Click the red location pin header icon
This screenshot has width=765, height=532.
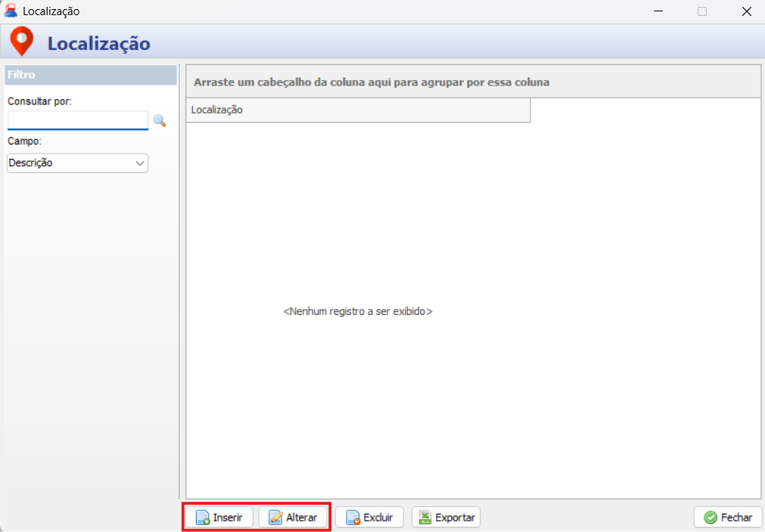tap(21, 42)
